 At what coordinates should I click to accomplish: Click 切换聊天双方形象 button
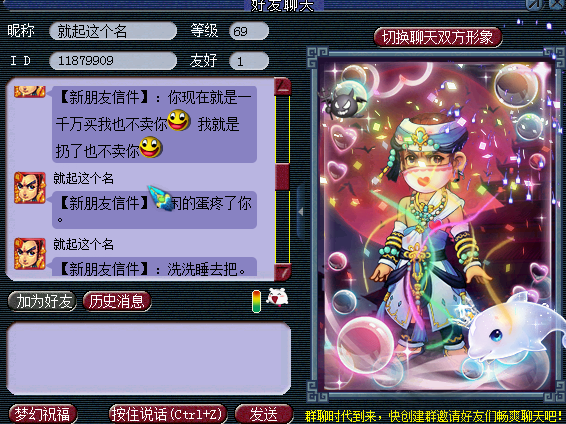point(438,37)
